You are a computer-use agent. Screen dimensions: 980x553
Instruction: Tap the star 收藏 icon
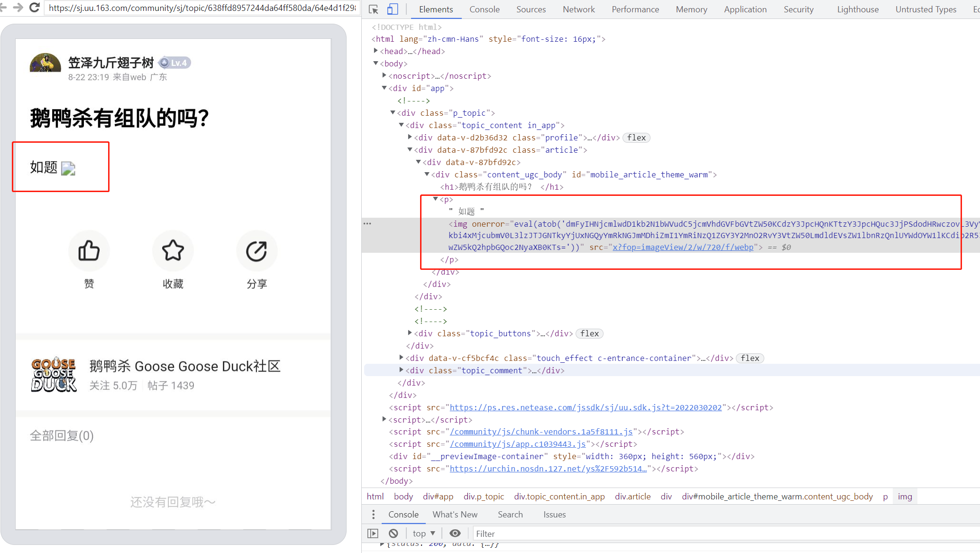pyautogui.click(x=173, y=251)
